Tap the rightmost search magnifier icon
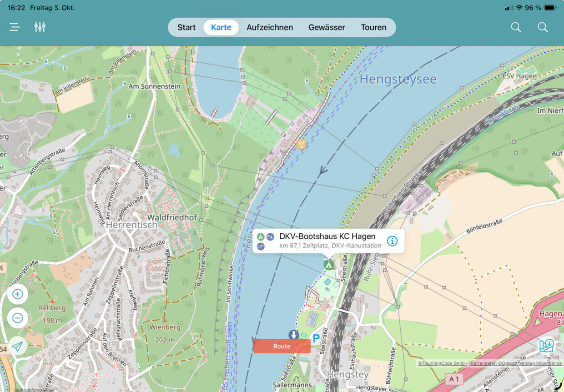564x392 pixels. pos(543,27)
